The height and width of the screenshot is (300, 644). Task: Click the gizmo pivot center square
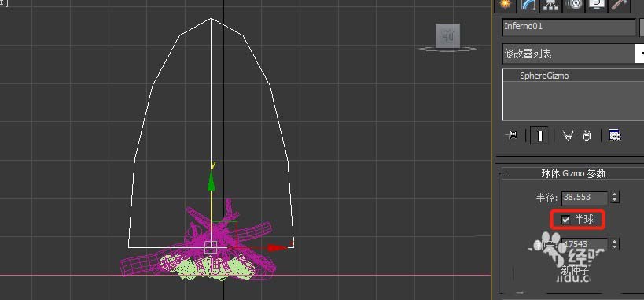(x=211, y=247)
